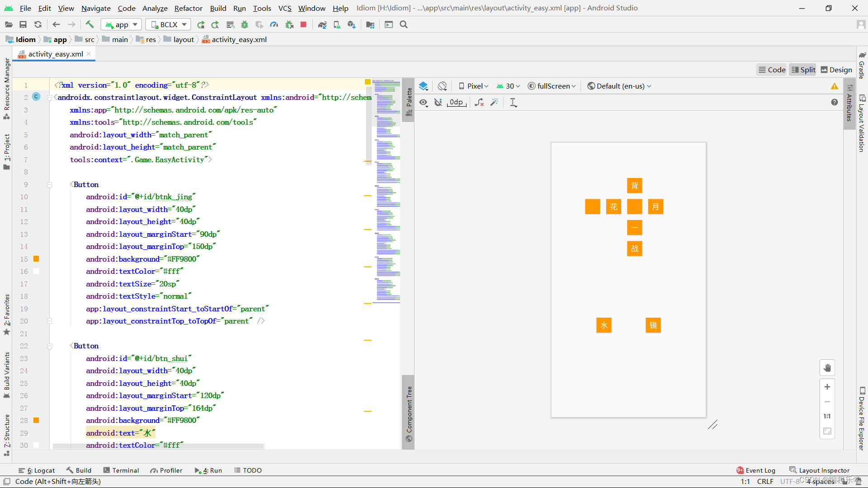The image size is (868, 488).
Task: Select the activity_easy.xml editor tab
Action: pos(55,54)
